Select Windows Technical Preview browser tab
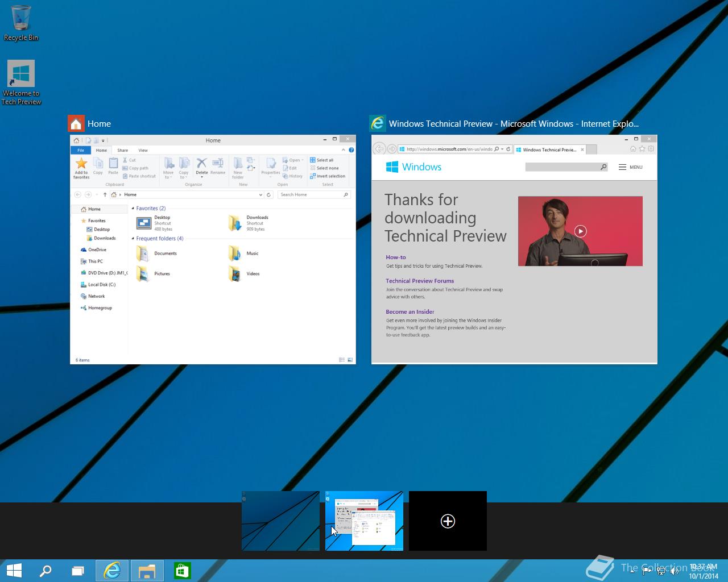The image size is (728, 582). (549, 149)
